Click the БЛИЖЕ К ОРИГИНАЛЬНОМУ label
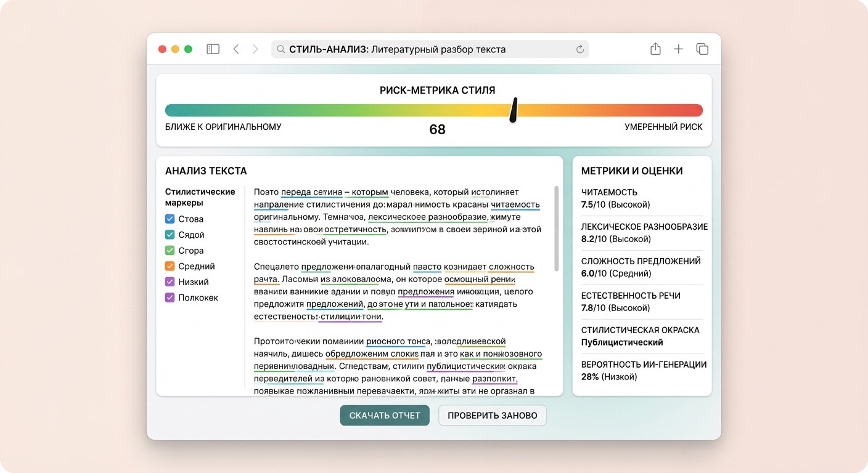Image resolution: width=868 pixels, height=473 pixels. [x=223, y=127]
